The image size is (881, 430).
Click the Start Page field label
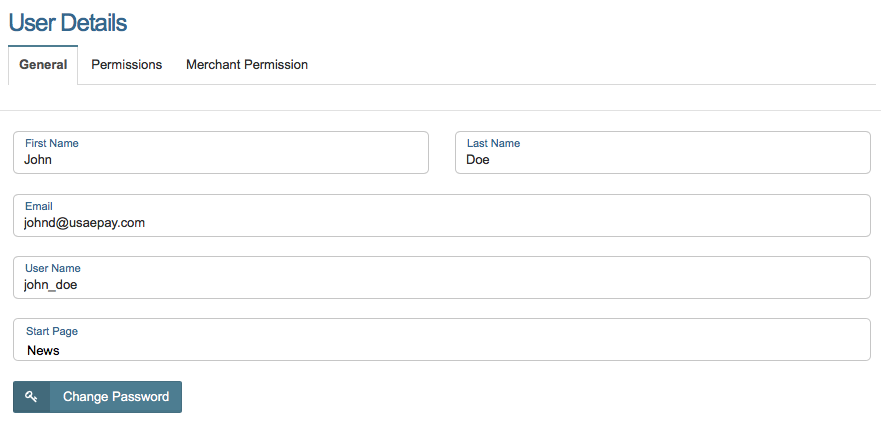coord(52,331)
